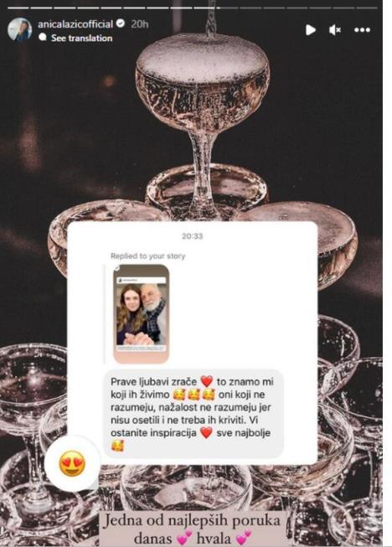Play the paused story
Image resolution: width=392 pixels, height=547 pixels.
coord(311,30)
